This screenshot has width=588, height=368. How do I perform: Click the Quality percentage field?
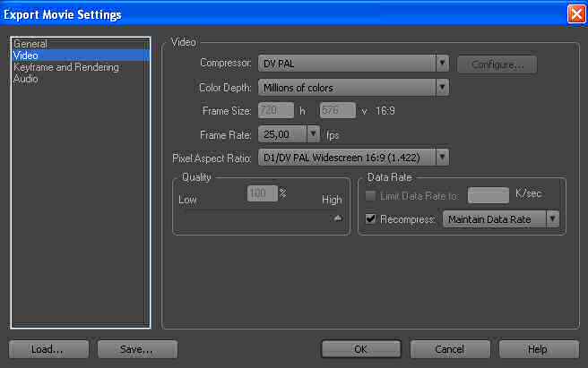coord(262,193)
